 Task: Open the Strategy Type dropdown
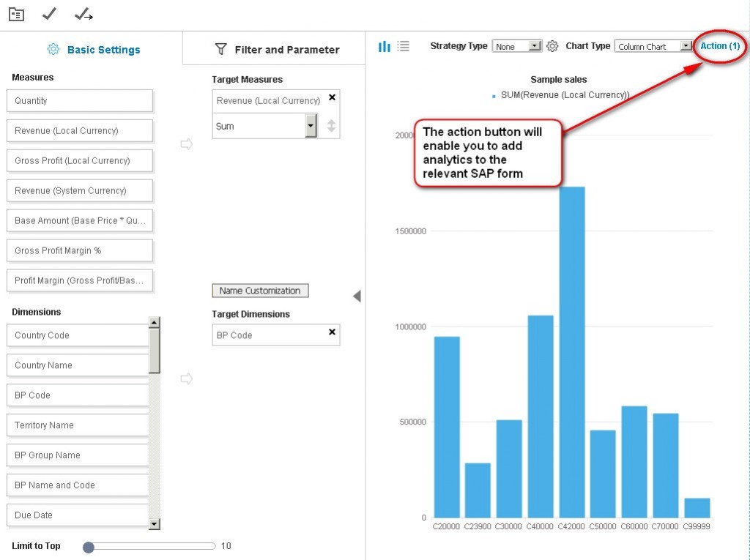coord(534,46)
